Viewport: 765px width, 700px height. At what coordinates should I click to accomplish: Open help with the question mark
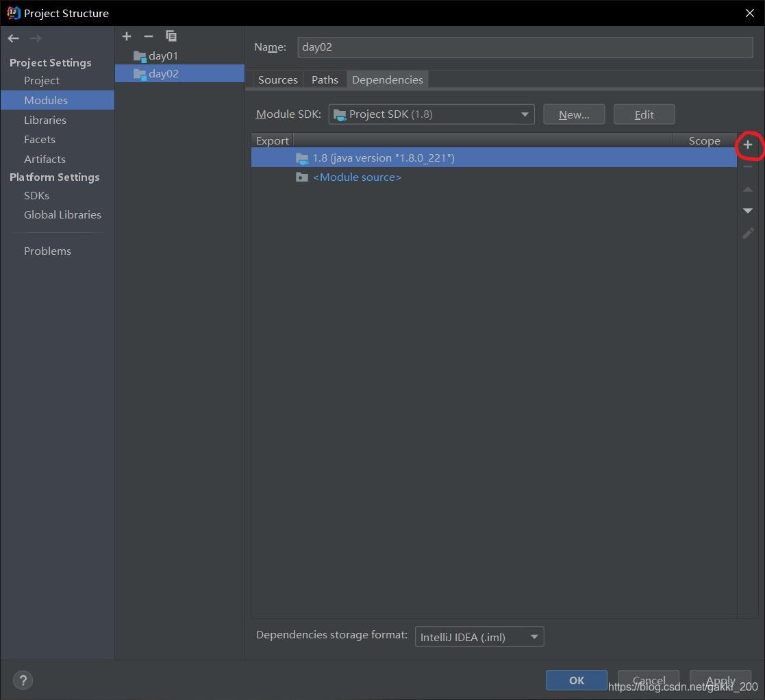pyautogui.click(x=23, y=680)
